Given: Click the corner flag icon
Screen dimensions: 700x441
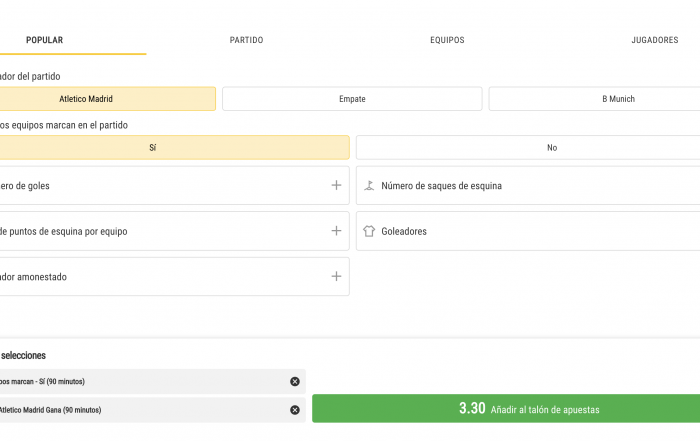Looking at the screenshot, I should 369,185.
